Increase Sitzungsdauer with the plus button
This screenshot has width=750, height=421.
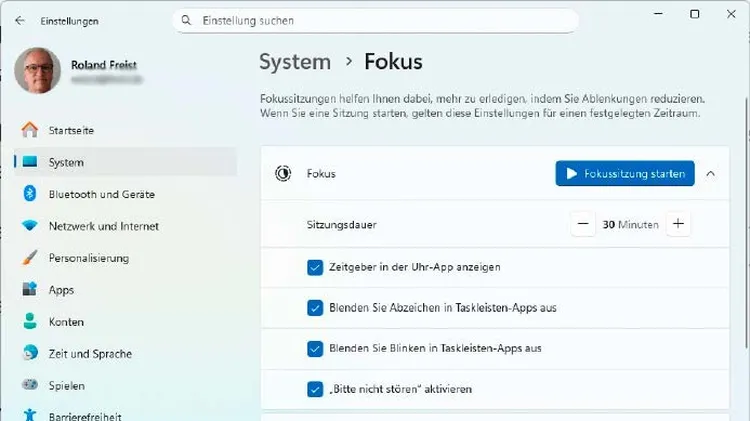click(x=678, y=224)
